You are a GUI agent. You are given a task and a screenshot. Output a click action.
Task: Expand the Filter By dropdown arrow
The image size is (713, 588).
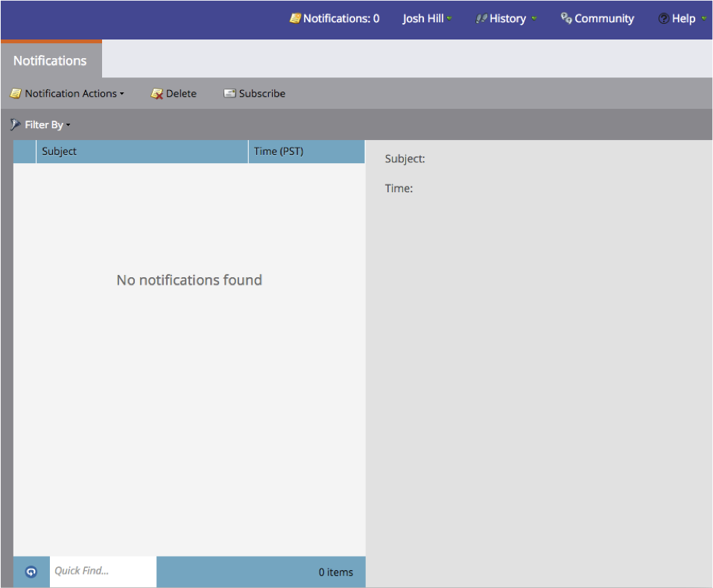(x=69, y=125)
